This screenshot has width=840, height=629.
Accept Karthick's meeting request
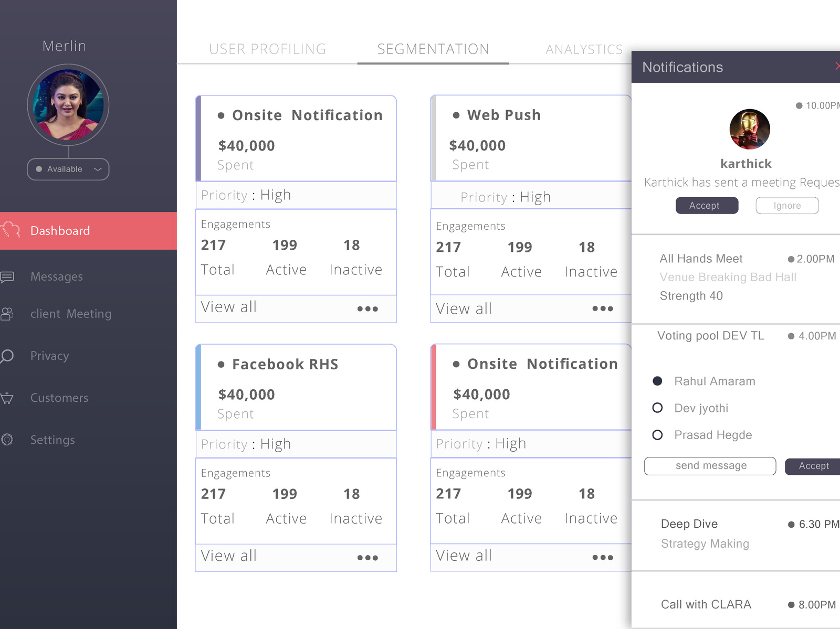[707, 206]
